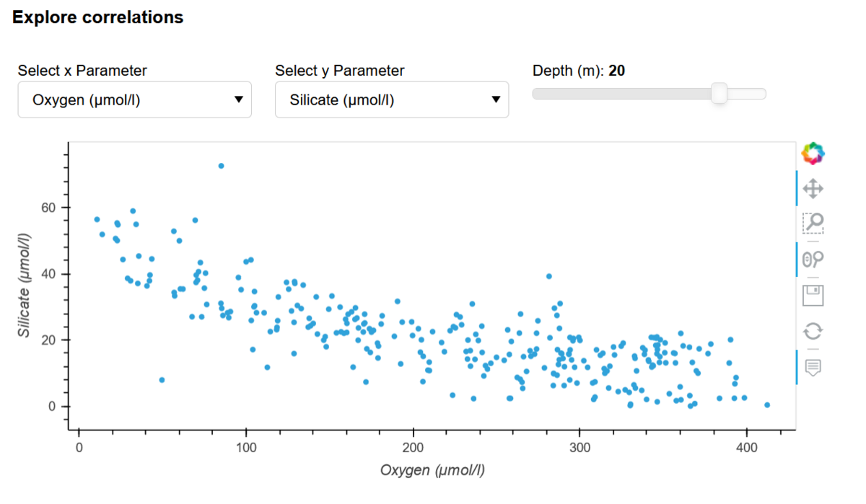
Task: Save the plot with the Save icon
Action: [x=813, y=295]
